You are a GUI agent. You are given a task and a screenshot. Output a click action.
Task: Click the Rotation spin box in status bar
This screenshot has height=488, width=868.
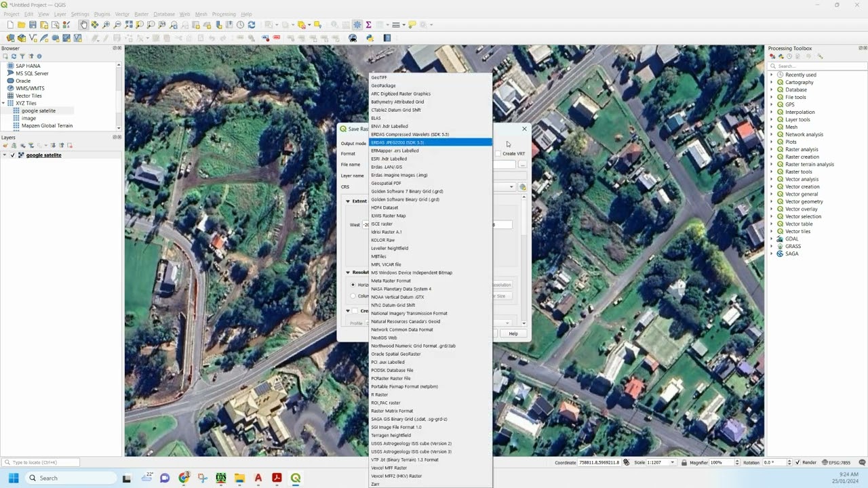pos(776,462)
